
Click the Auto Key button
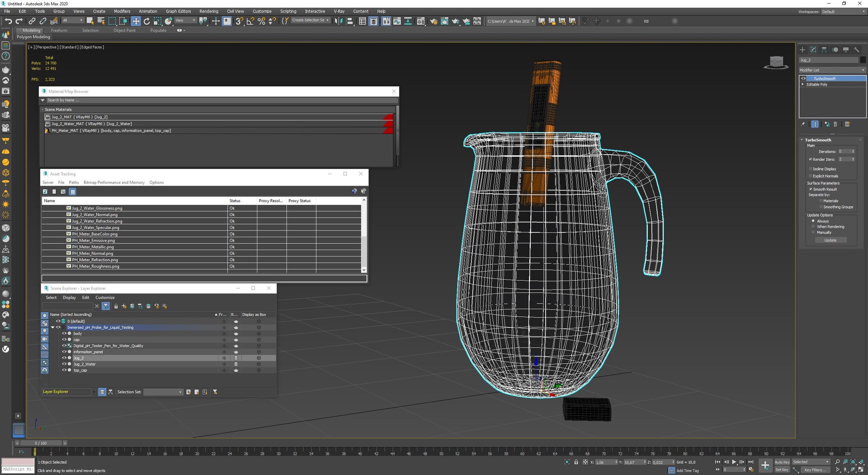(782, 462)
